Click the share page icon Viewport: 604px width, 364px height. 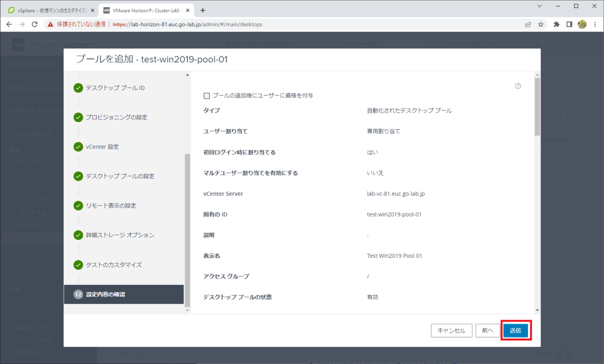coord(528,24)
